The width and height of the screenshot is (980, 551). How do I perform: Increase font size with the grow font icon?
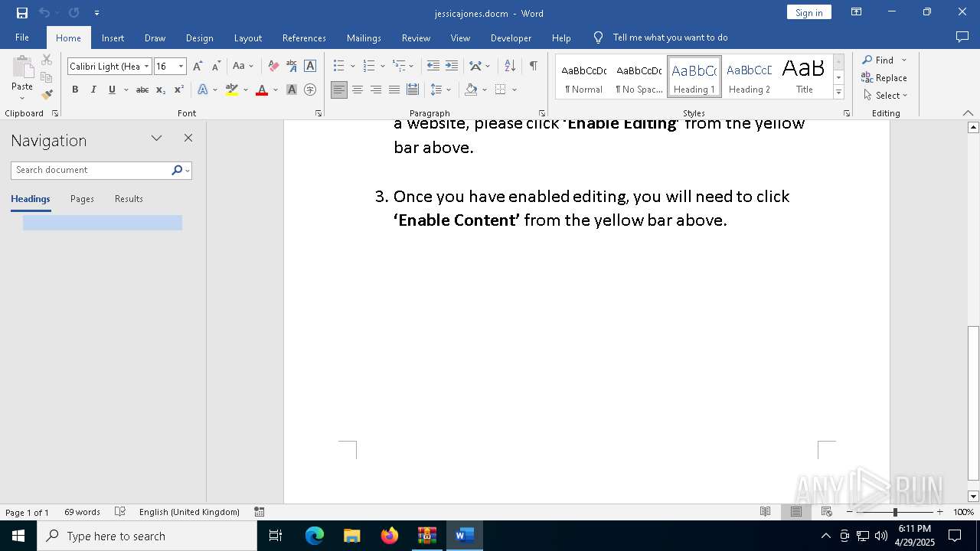[198, 67]
